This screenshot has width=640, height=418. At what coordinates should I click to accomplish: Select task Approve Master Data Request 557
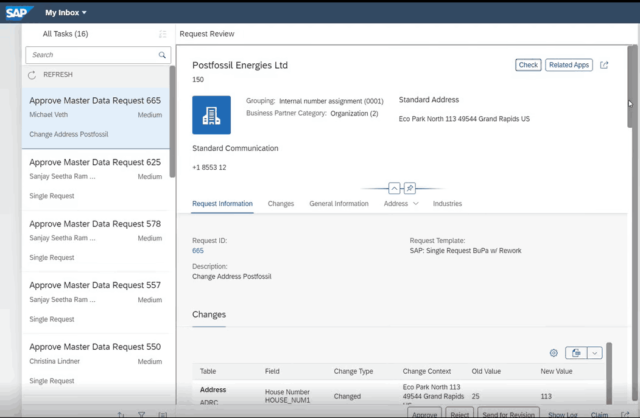click(96, 302)
